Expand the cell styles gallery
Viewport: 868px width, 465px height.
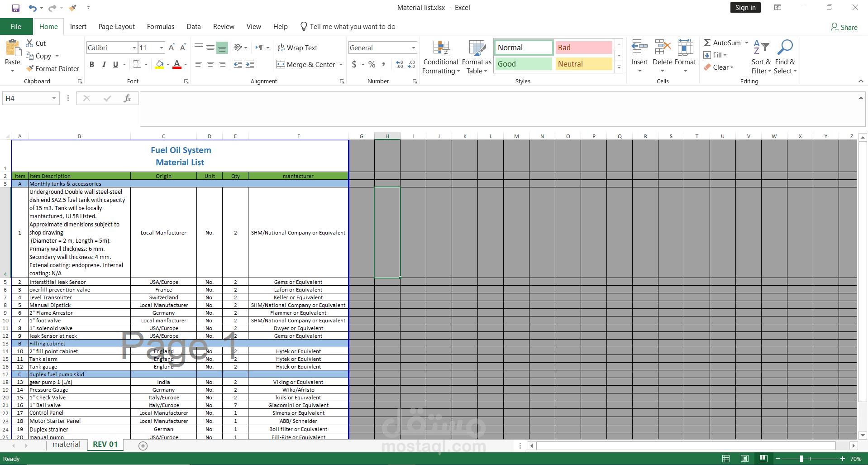pos(619,67)
